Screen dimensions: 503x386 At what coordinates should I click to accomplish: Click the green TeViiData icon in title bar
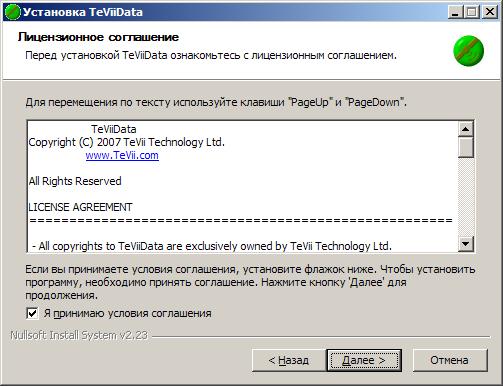tap(13, 12)
